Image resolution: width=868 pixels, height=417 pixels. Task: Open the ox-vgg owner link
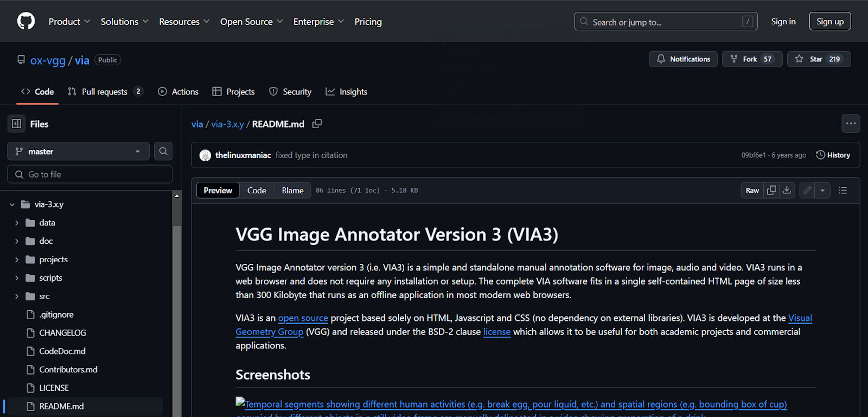point(48,60)
